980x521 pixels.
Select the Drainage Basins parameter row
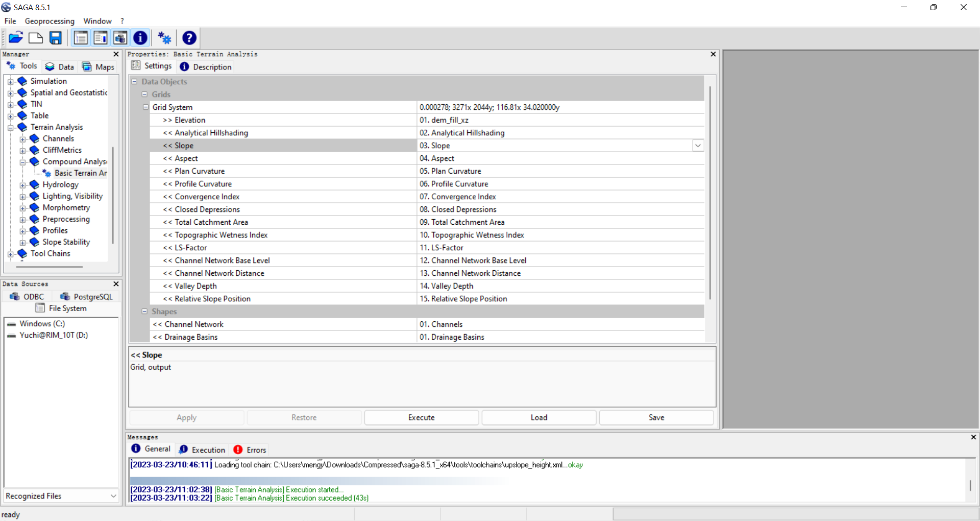click(x=283, y=337)
